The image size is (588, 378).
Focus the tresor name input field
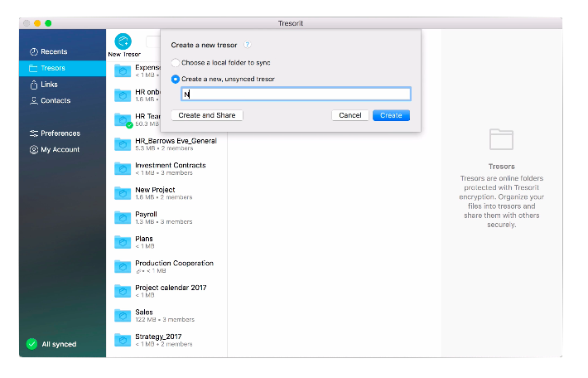296,94
